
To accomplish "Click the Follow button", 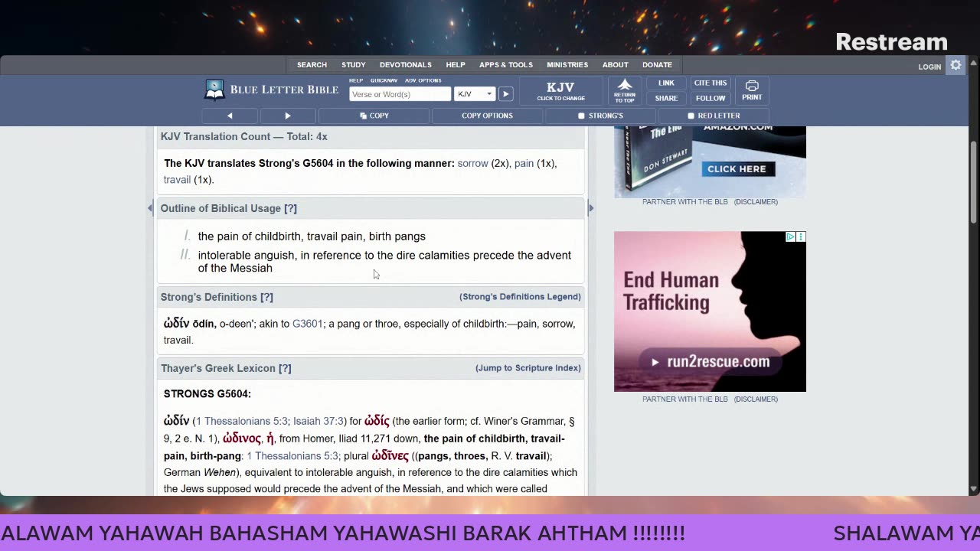I will tap(710, 98).
